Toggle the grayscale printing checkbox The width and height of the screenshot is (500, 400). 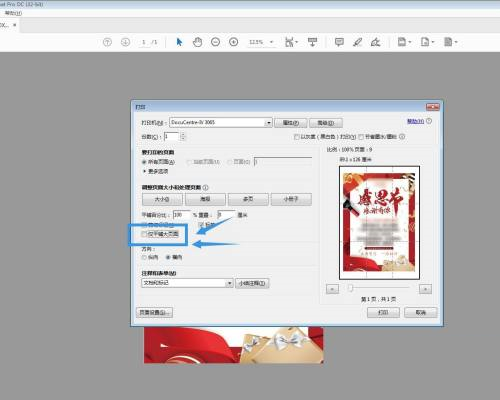tap(296, 137)
